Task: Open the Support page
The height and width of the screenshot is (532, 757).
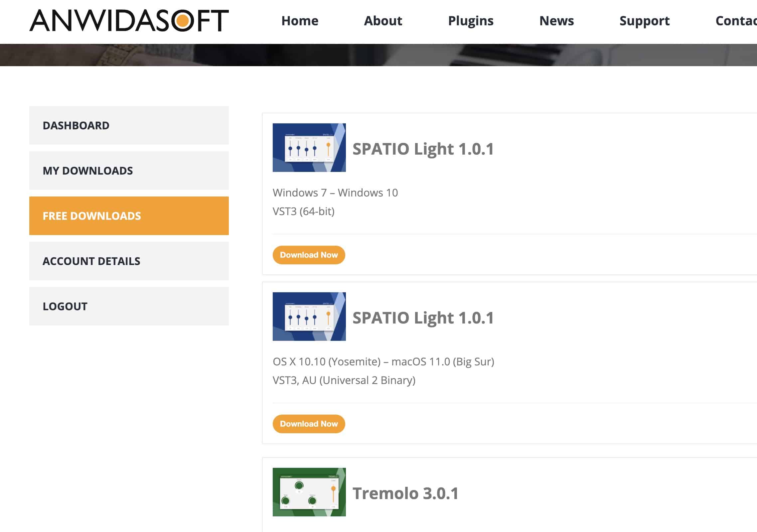Action: click(644, 21)
